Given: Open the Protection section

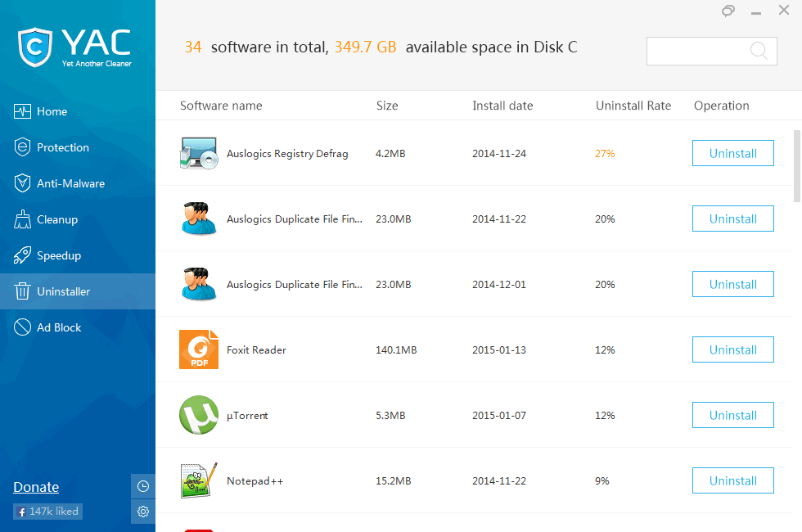Looking at the screenshot, I should (78, 147).
